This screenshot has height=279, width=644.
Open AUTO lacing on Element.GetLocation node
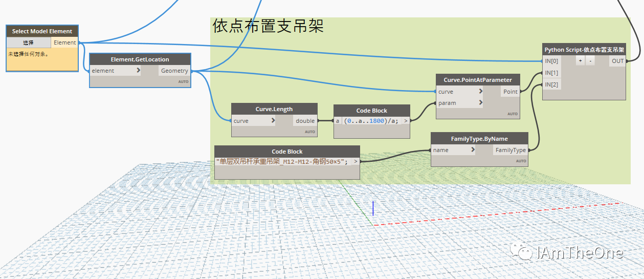[183, 82]
